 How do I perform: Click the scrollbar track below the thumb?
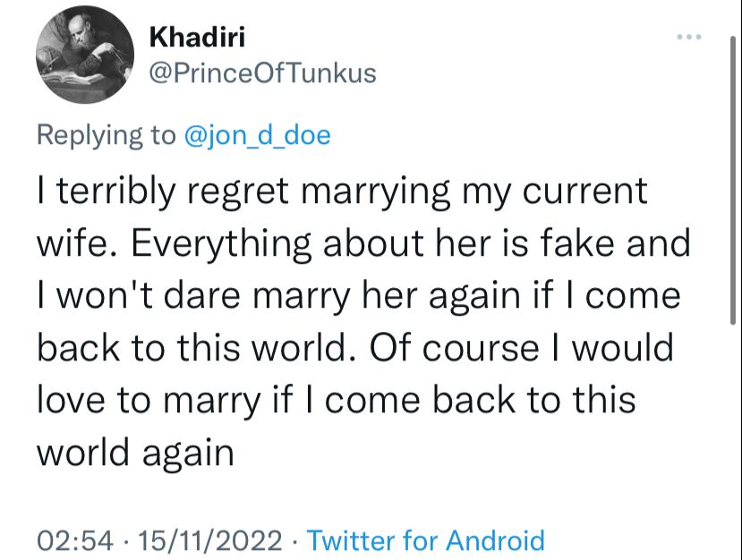pos(732,440)
